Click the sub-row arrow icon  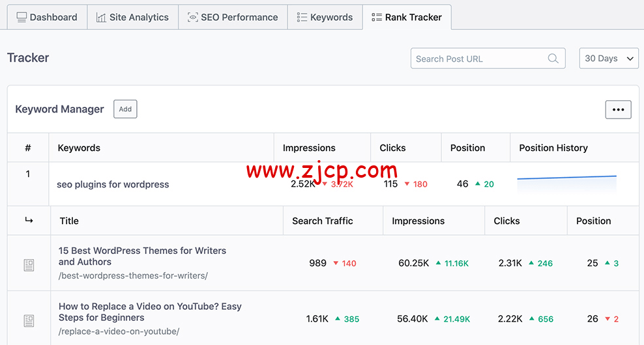29,221
